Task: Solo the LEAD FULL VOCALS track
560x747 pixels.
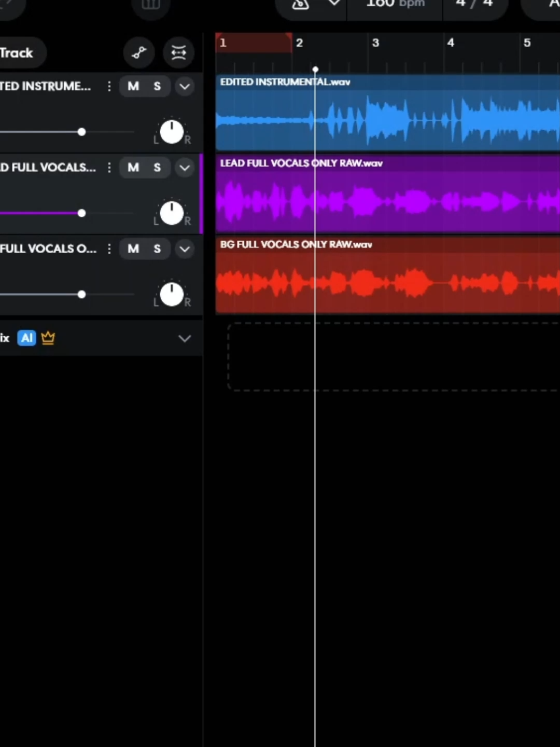Action: 157,168
